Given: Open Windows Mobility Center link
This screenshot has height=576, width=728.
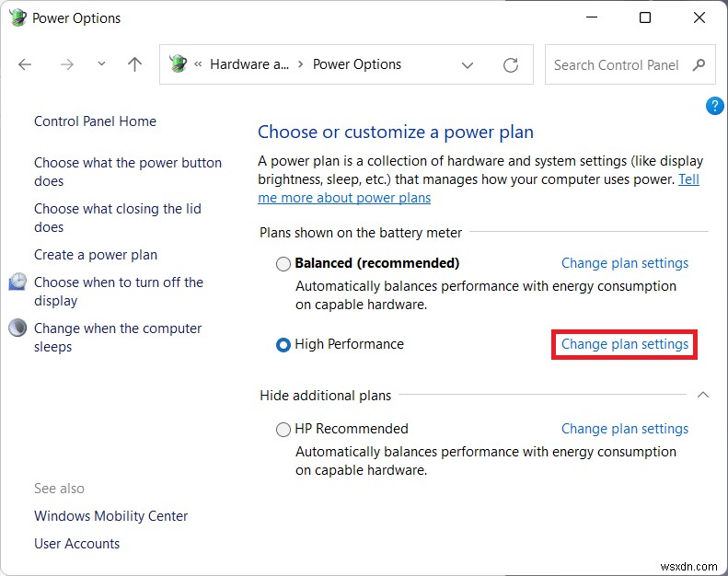Looking at the screenshot, I should point(110,516).
